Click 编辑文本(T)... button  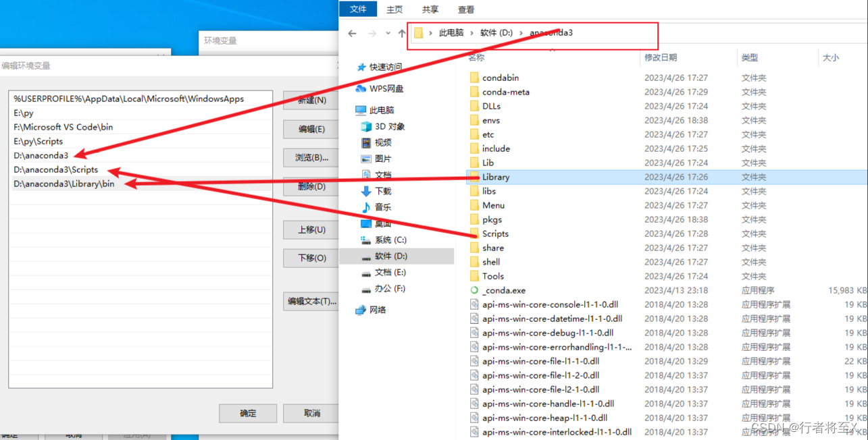(311, 301)
